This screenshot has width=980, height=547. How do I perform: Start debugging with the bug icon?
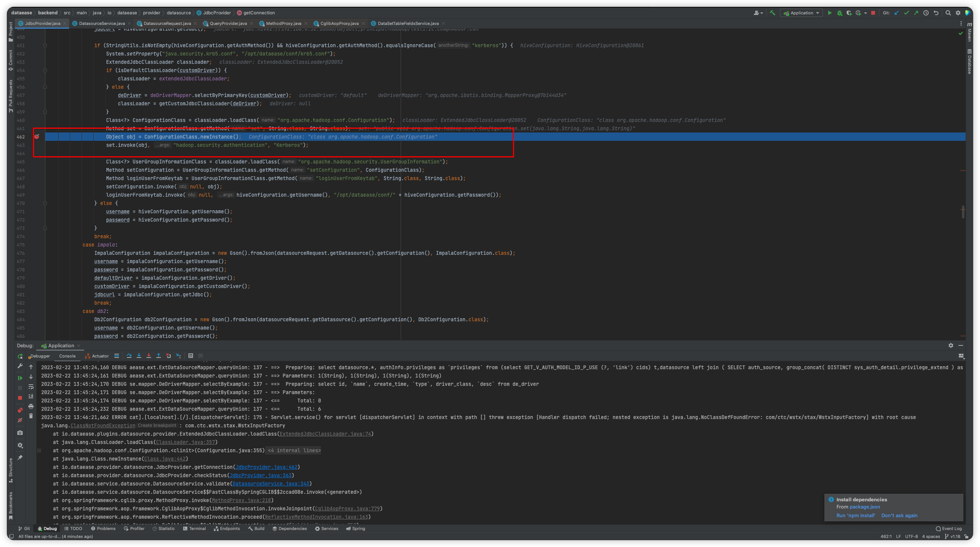pos(839,12)
